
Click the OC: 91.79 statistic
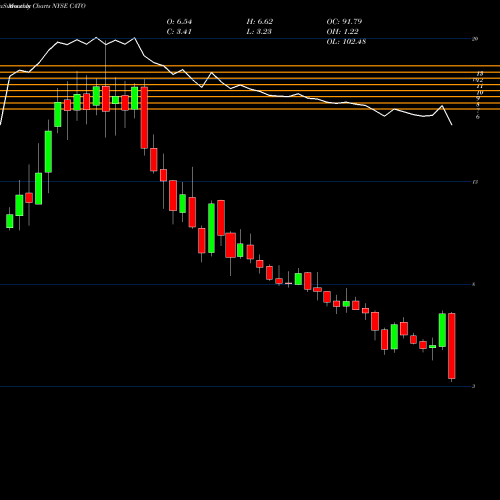tap(344, 22)
